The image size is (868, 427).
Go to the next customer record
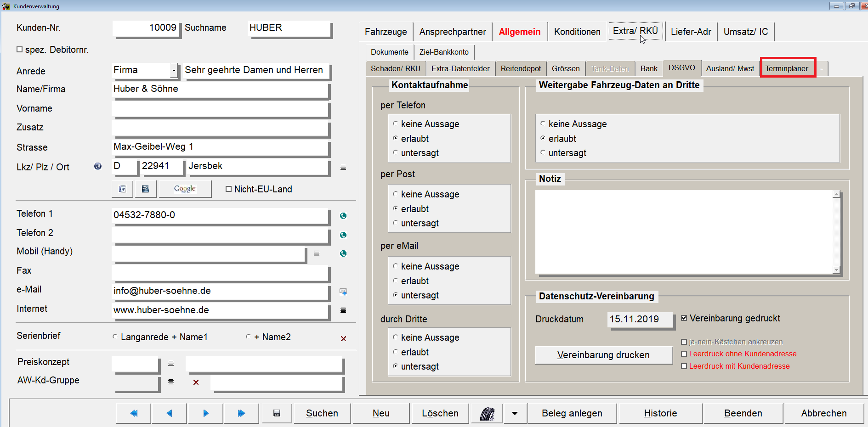(205, 413)
